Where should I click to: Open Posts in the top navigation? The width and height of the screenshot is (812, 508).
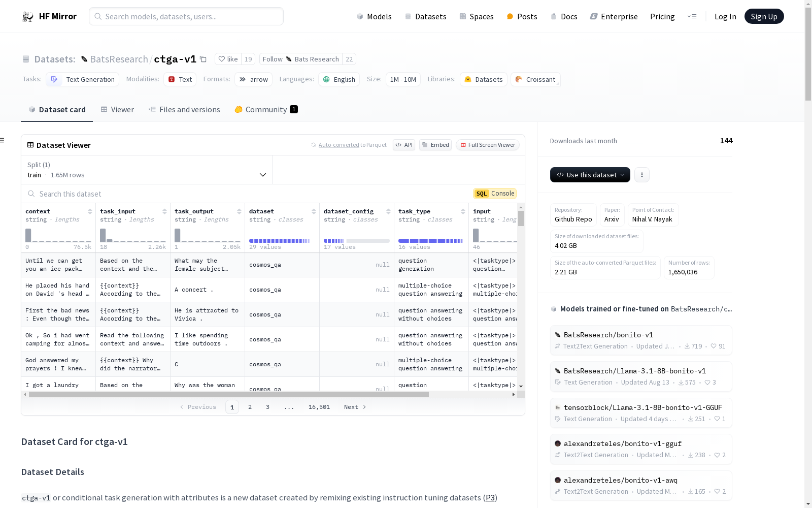pyautogui.click(x=522, y=16)
